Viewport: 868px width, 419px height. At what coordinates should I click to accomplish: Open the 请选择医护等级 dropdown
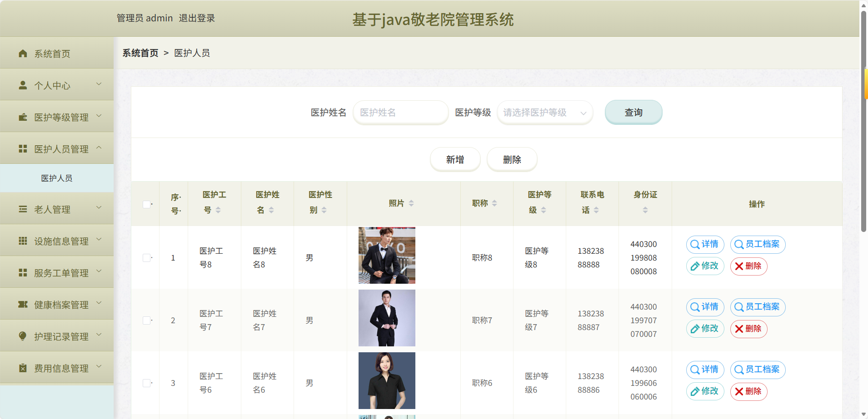tap(545, 113)
